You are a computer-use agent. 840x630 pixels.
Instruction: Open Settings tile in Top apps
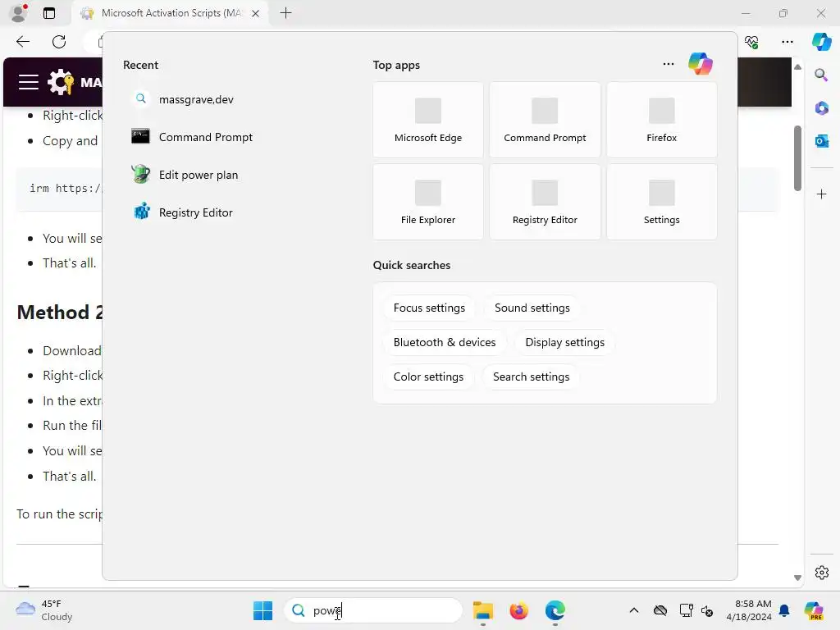click(x=662, y=202)
